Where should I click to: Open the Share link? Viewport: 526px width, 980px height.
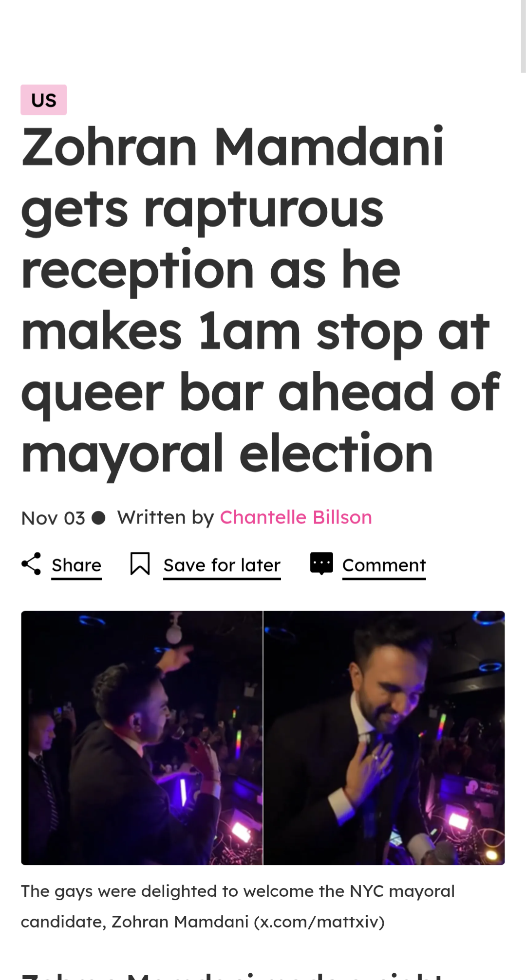tap(76, 565)
